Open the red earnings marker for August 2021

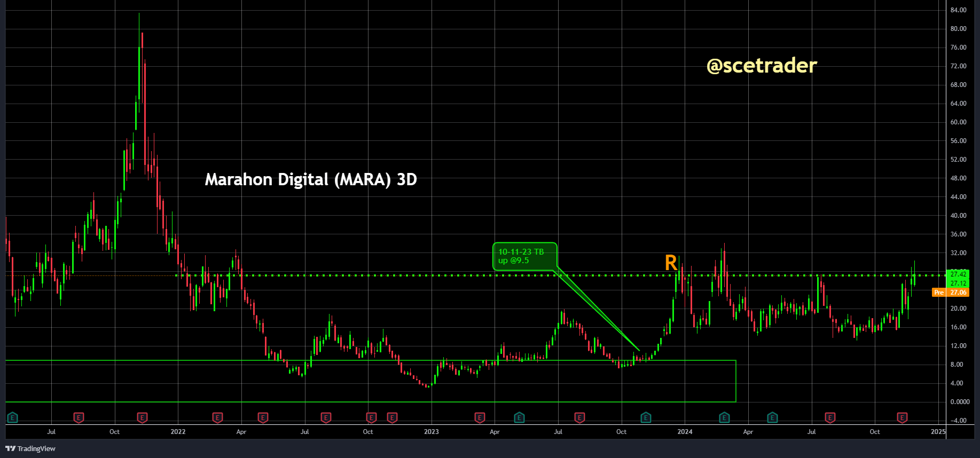tap(79, 417)
